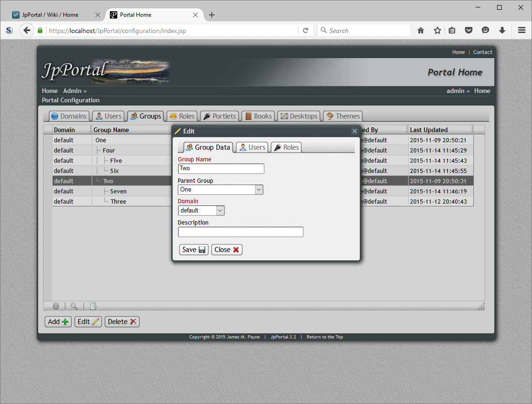This screenshot has width=532, height=404.
Task: Click inside the Description text field
Action: pos(241,232)
